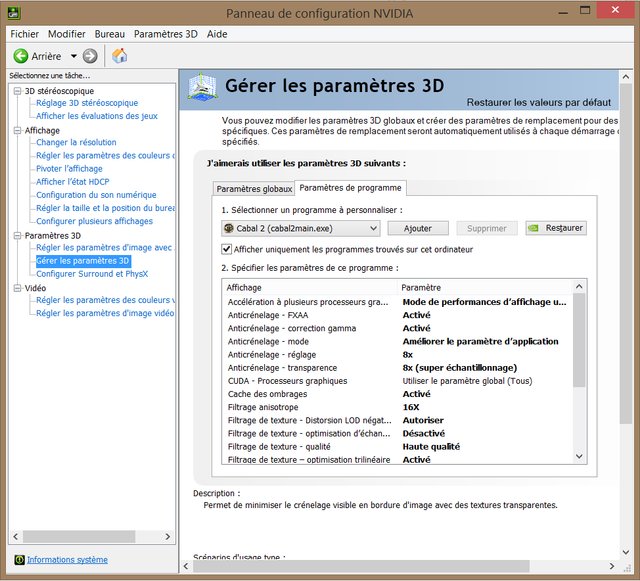Open the Aide menu

pos(217,34)
